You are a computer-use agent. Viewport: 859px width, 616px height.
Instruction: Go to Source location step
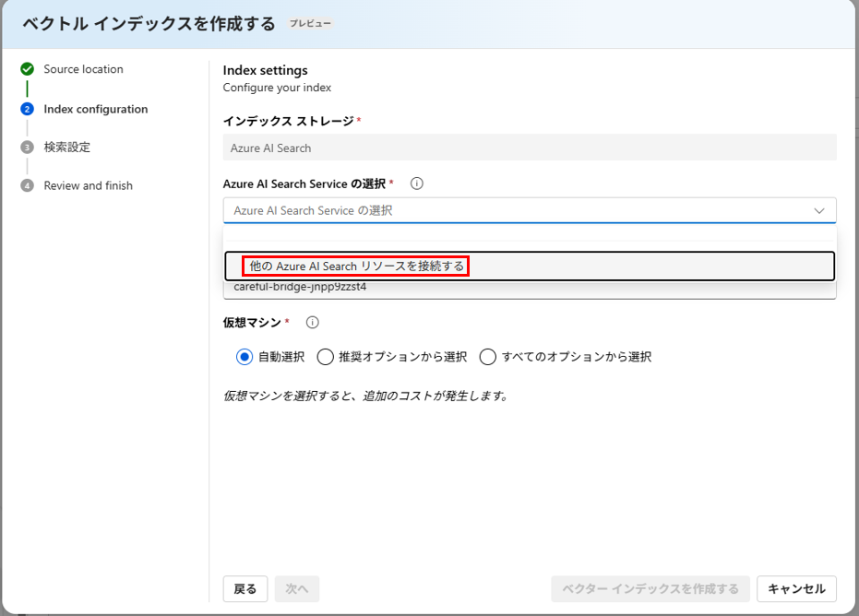(83, 69)
